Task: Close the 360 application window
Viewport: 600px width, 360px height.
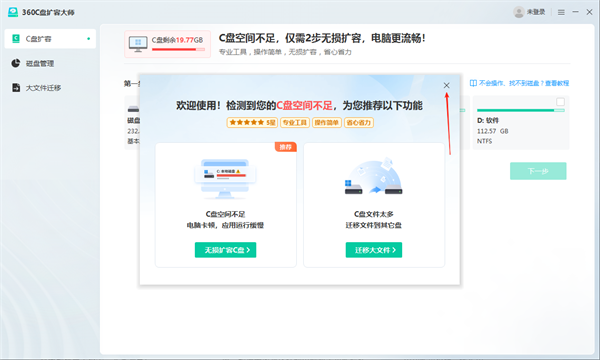Action: [589, 12]
